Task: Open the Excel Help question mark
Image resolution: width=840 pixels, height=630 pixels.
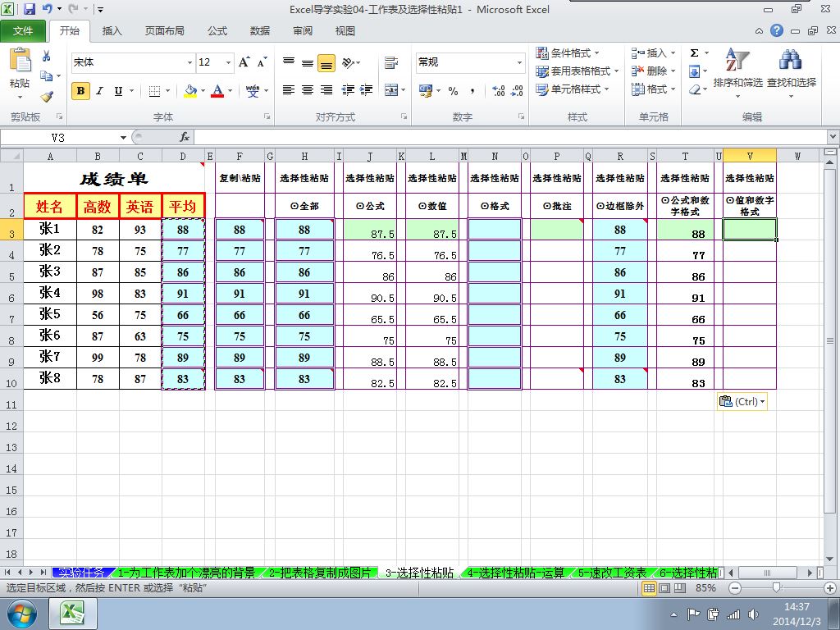Action: pos(776,30)
